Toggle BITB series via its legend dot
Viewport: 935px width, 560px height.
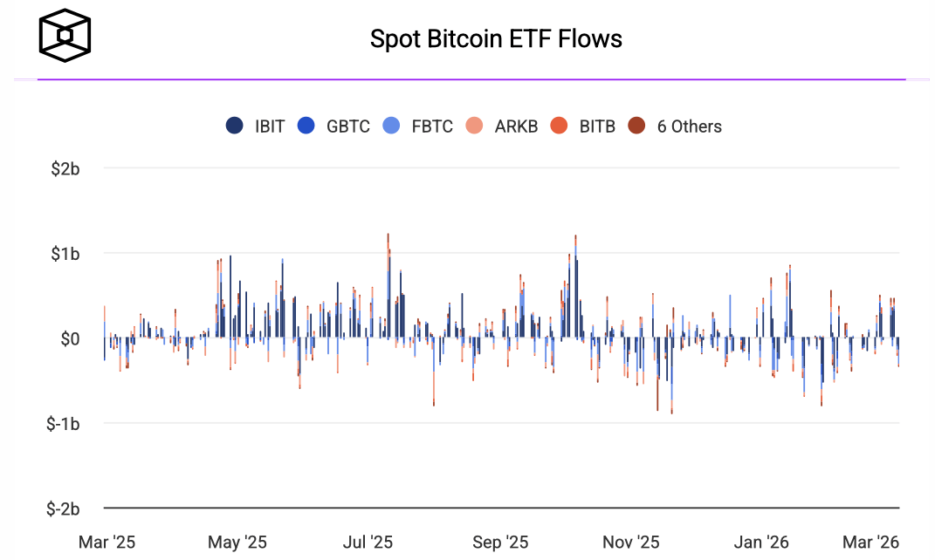coord(559,126)
